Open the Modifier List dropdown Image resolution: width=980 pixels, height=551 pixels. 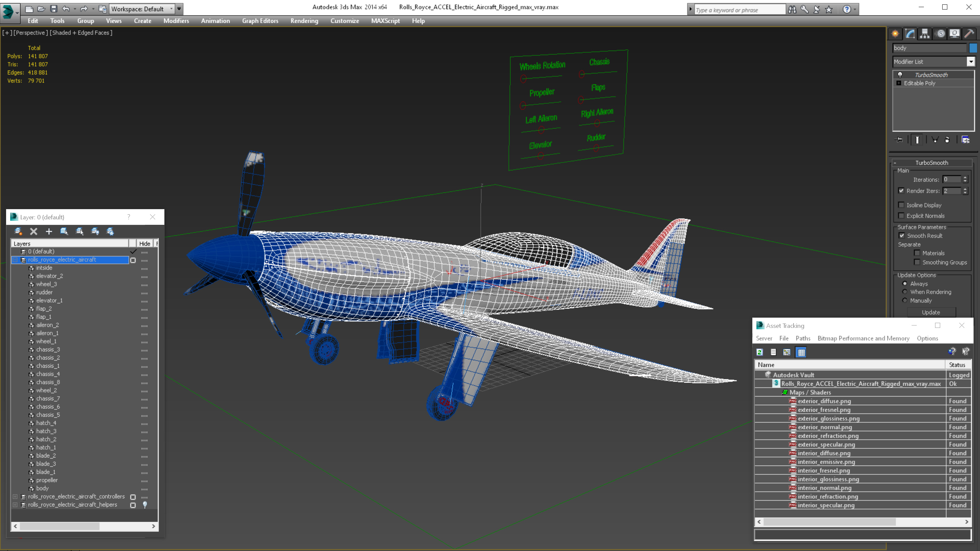[x=970, y=62]
